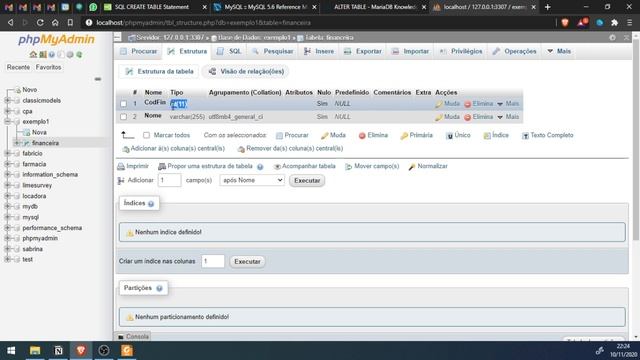The image size is (640, 360).
Task: Click Acompanhar tabela link
Action: pos(304,166)
